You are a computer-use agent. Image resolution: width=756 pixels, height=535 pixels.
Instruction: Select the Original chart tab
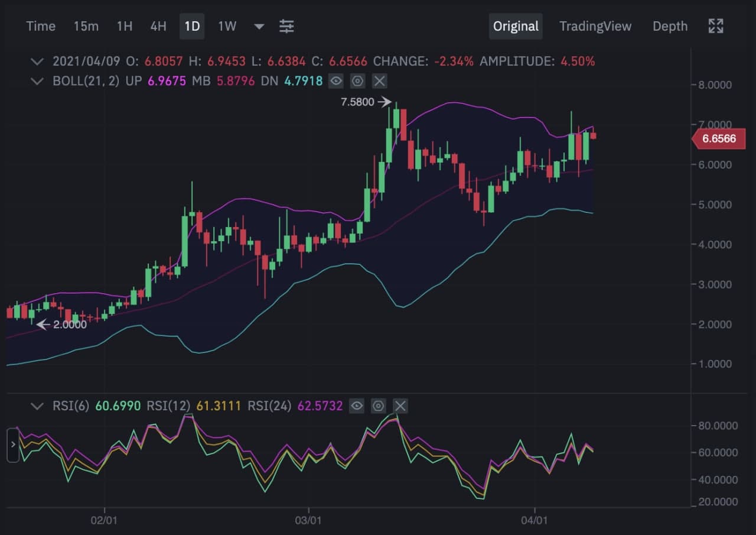[x=516, y=27]
